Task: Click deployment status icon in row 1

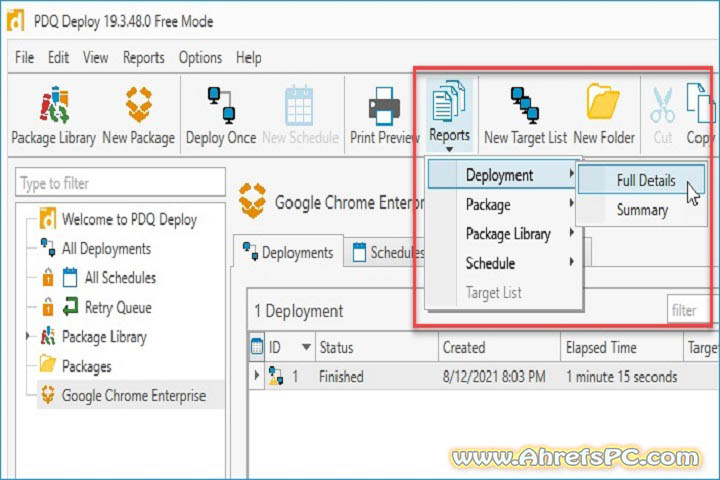Action: pos(276,376)
